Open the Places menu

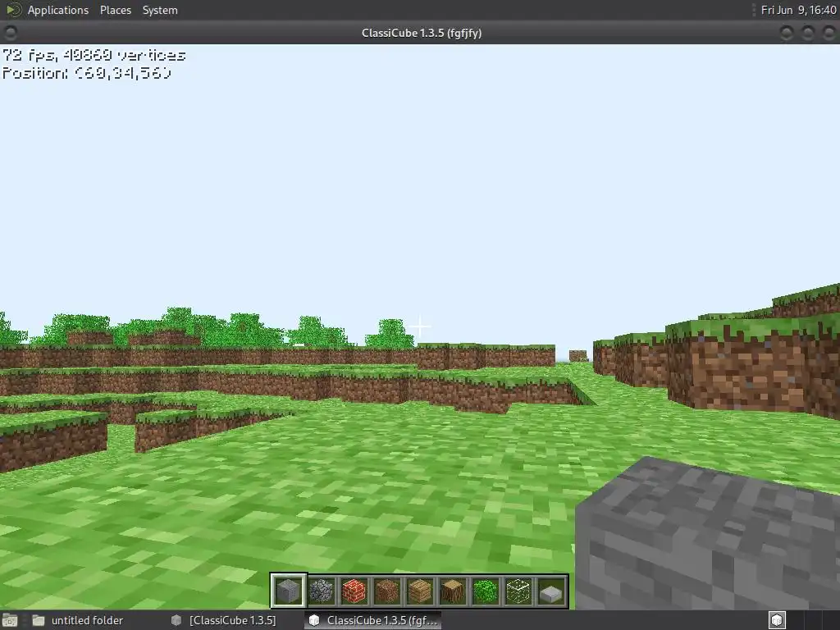[115, 10]
